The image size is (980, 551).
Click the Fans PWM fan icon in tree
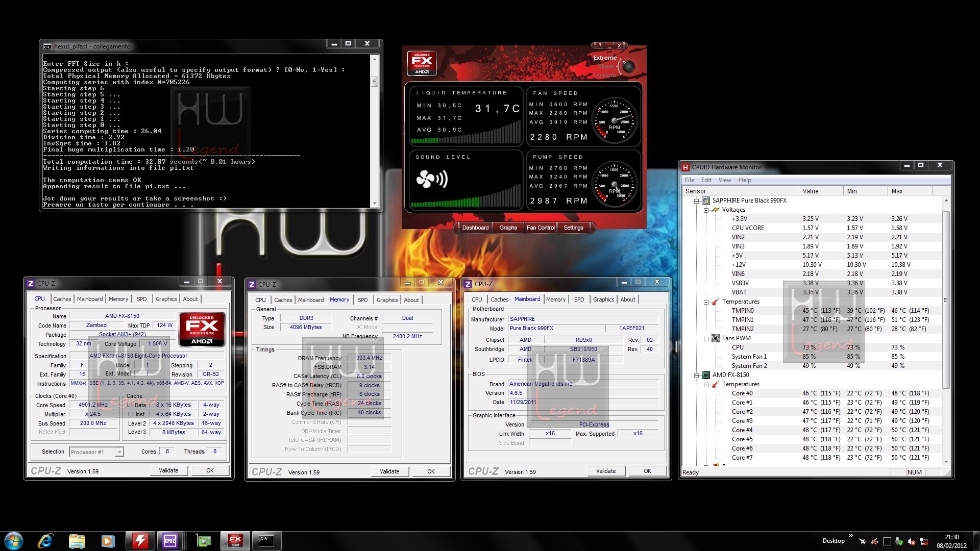[716, 338]
